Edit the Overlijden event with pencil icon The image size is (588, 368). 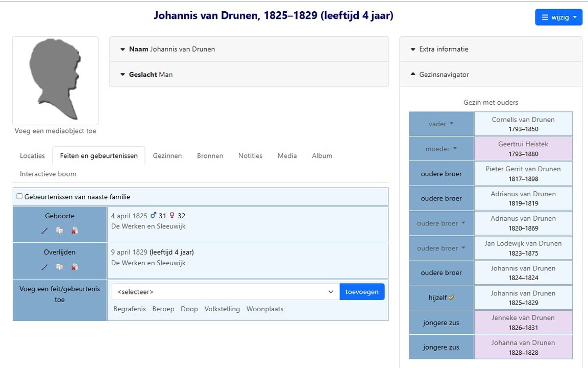click(x=45, y=267)
